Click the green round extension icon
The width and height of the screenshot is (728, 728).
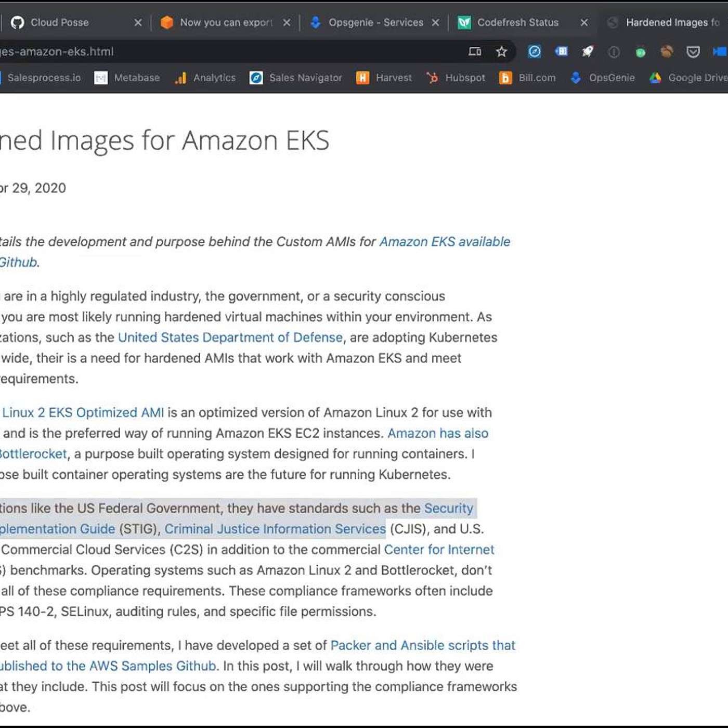pyautogui.click(x=641, y=52)
